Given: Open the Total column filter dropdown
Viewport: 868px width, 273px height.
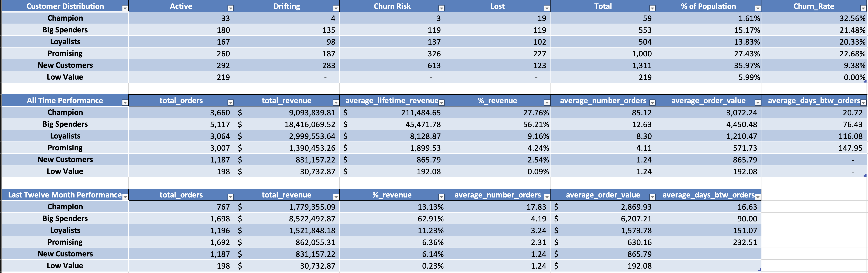Looking at the screenshot, I should click(x=652, y=8).
